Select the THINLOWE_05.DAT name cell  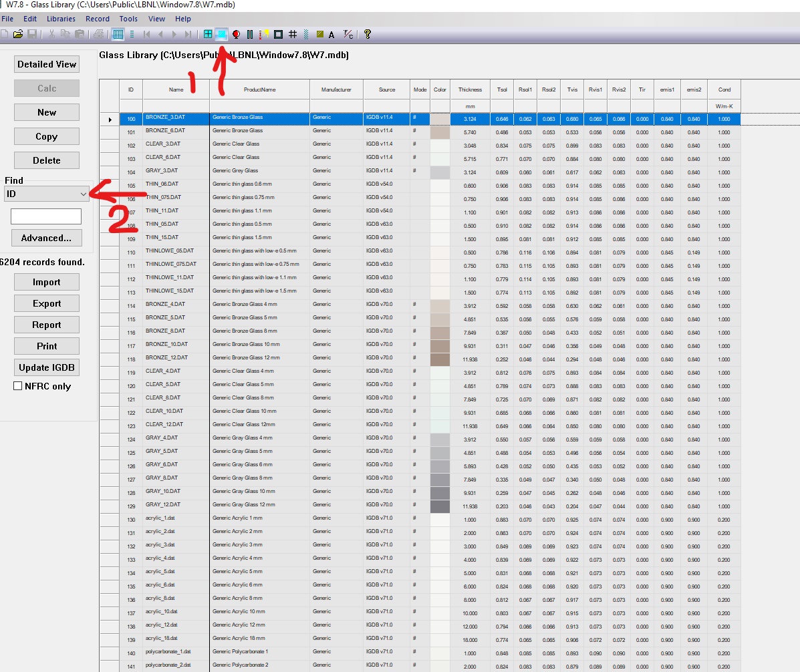pos(176,251)
